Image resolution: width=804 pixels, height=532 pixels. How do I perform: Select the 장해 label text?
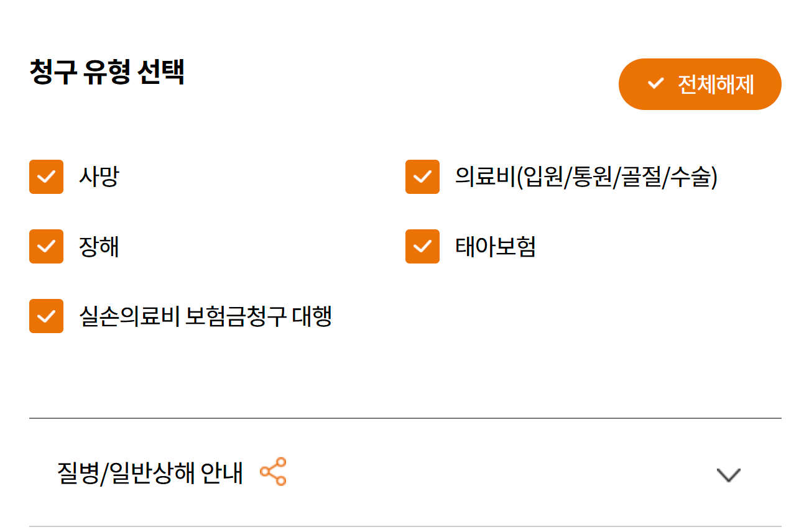click(98, 247)
